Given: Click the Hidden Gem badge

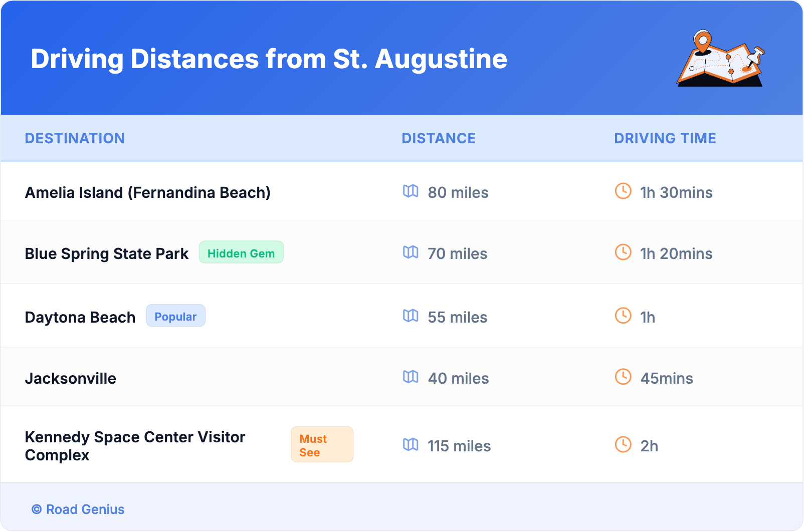Looking at the screenshot, I should [x=241, y=253].
